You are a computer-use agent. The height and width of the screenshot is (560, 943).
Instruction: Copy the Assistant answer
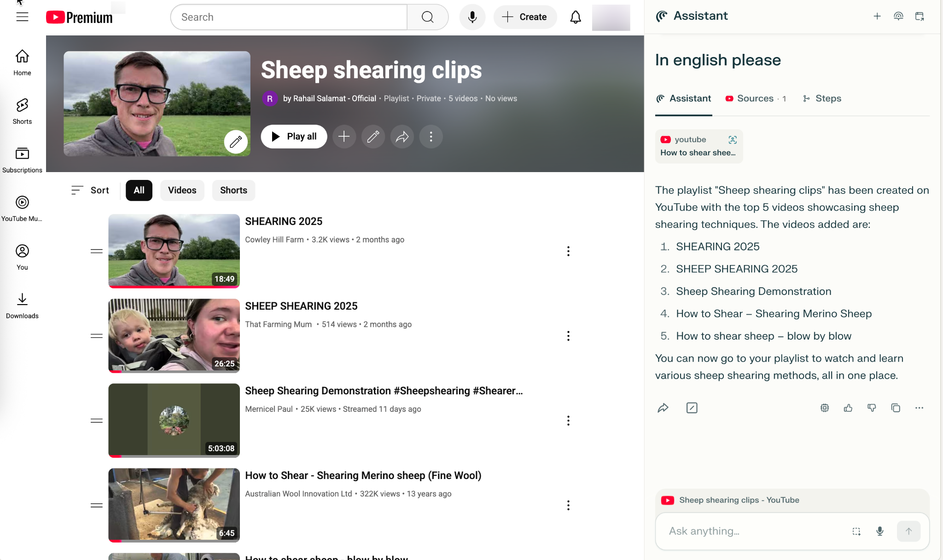point(896,408)
